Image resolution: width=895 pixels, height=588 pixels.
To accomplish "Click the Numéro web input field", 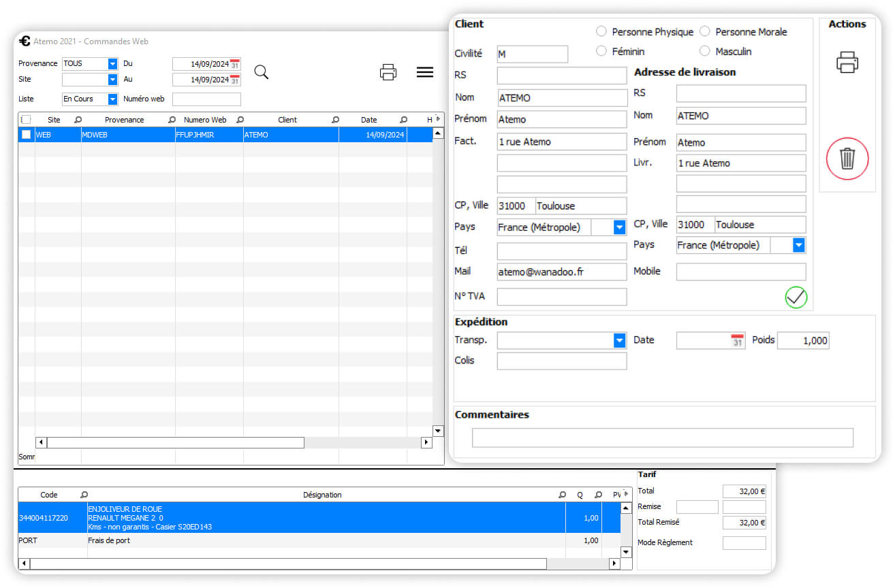I will point(206,99).
